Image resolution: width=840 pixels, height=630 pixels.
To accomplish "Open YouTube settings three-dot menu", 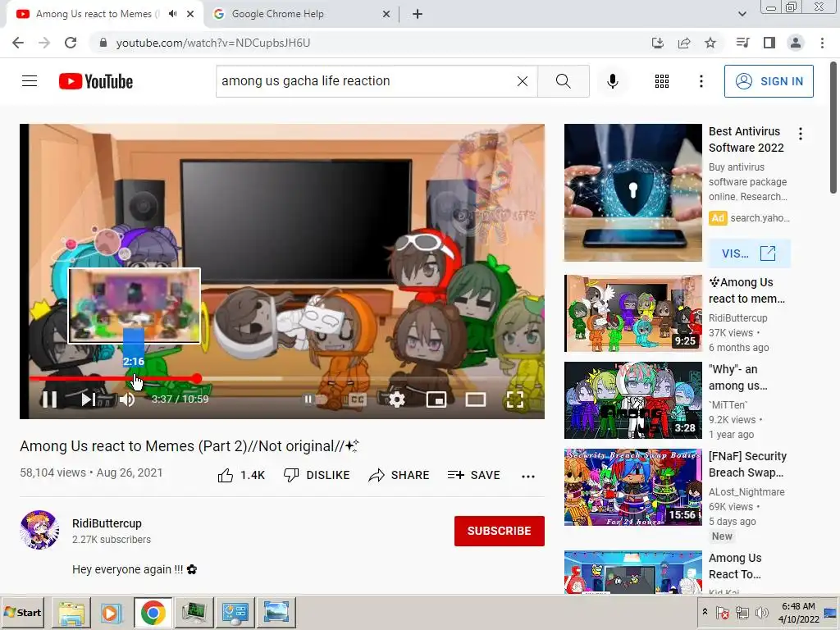I will click(701, 81).
